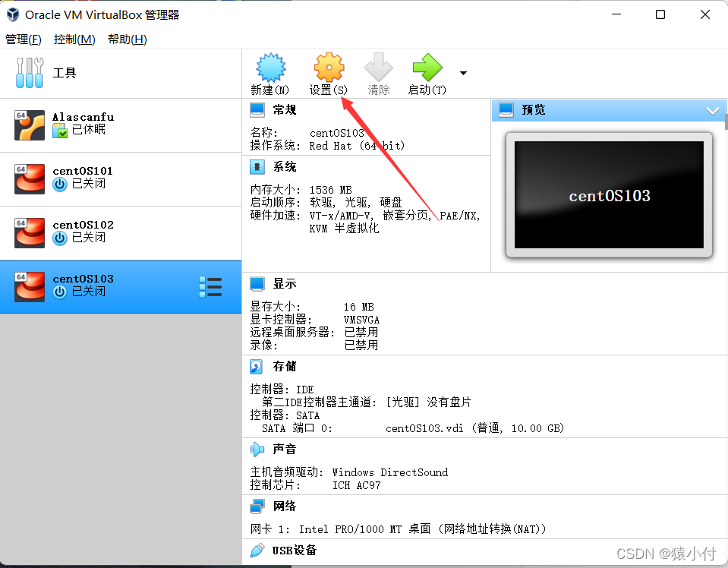
Task: Click centOS102 powered-off status icon
Action: coord(60,238)
